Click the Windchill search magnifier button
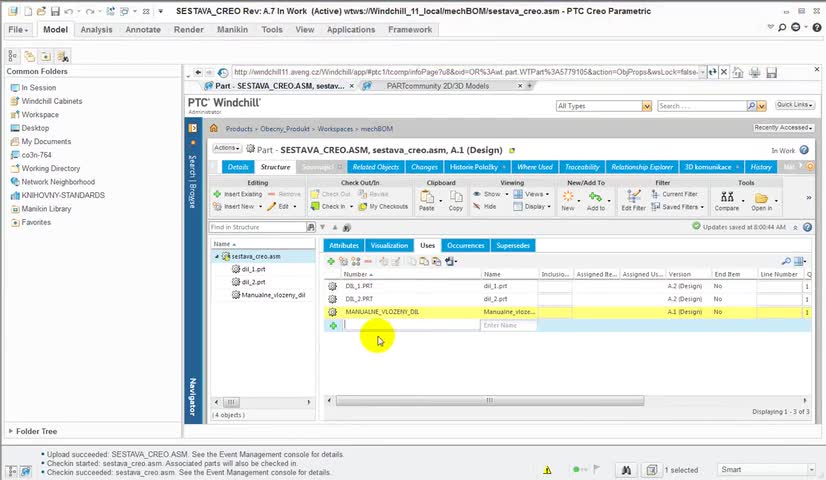826x480 pixels. point(751,106)
